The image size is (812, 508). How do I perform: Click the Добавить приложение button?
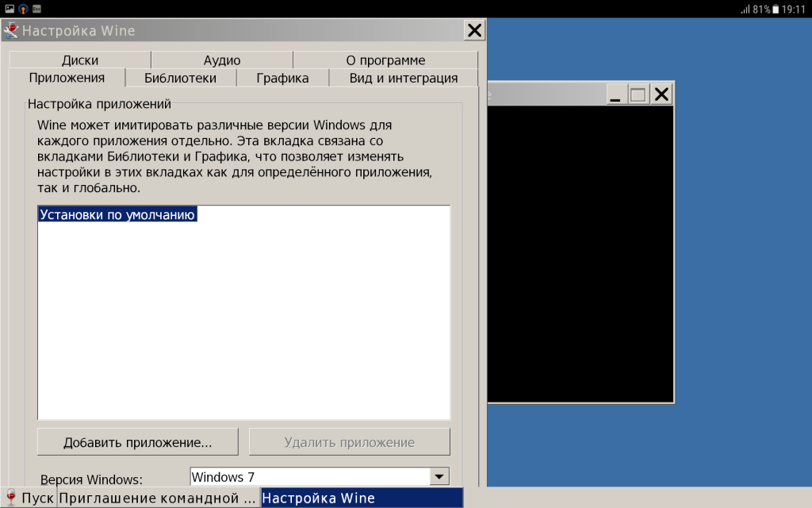pyautogui.click(x=138, y=442)
